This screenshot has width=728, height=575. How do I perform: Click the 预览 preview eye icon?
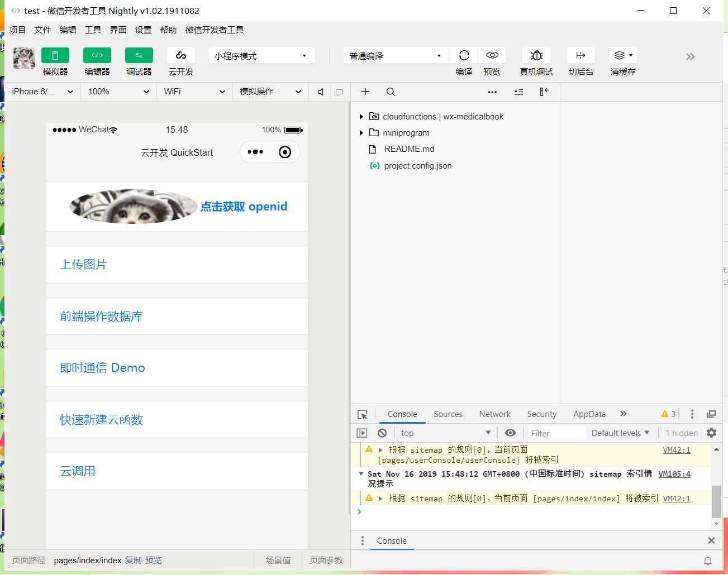point(492,55)
